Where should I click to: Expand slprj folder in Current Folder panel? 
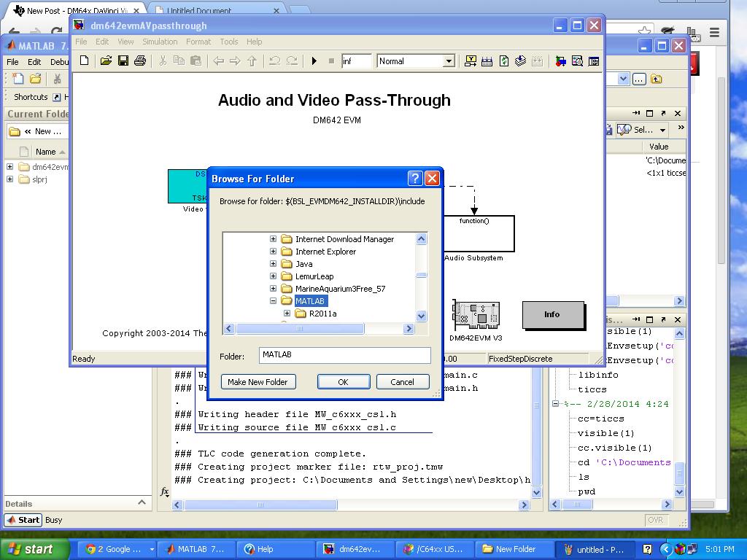[x=9, y=179]
